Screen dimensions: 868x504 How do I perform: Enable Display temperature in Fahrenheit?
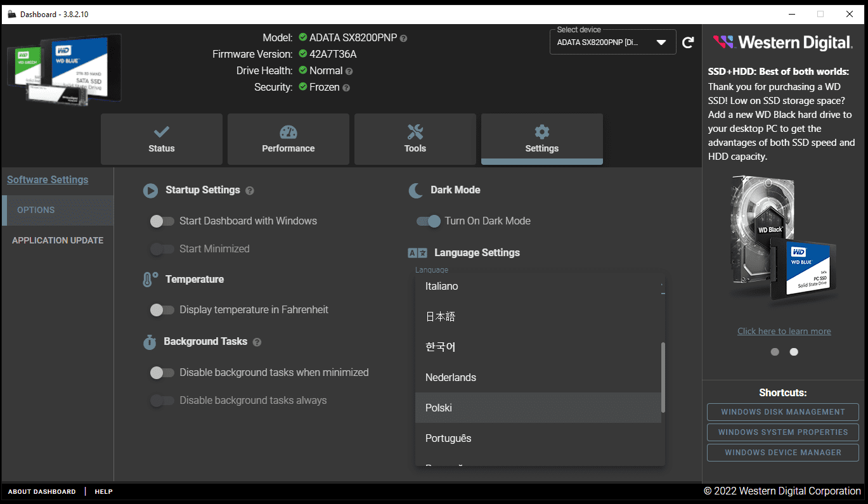point(162,310)
